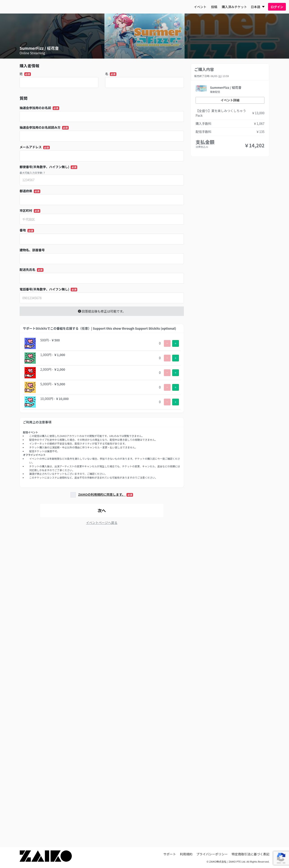
Task: Click the 都道府県 input field
Action: [102, 199]
